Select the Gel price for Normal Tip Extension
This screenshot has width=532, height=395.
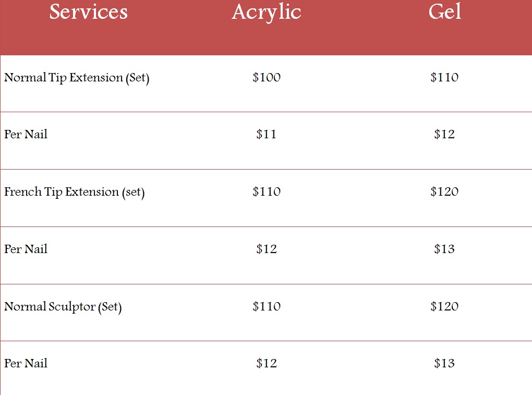(x=444, y=78)
